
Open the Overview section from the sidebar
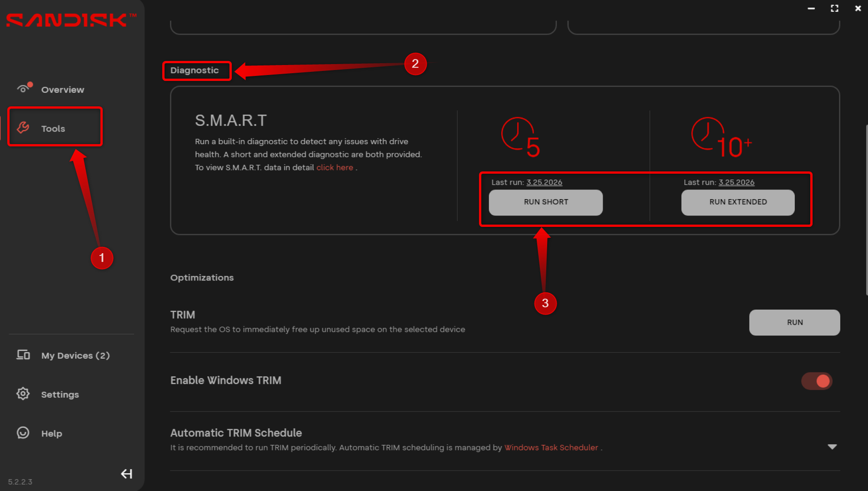pyautogui.click(x=62, y=89)
